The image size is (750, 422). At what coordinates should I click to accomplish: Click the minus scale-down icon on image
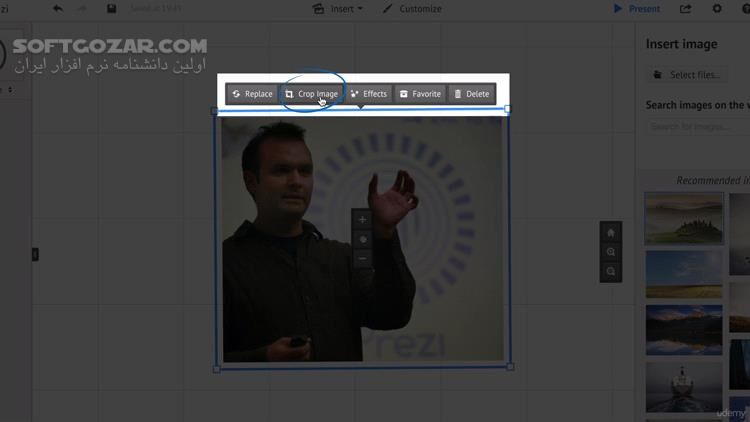pyautogui.click(x=362, y=258)
